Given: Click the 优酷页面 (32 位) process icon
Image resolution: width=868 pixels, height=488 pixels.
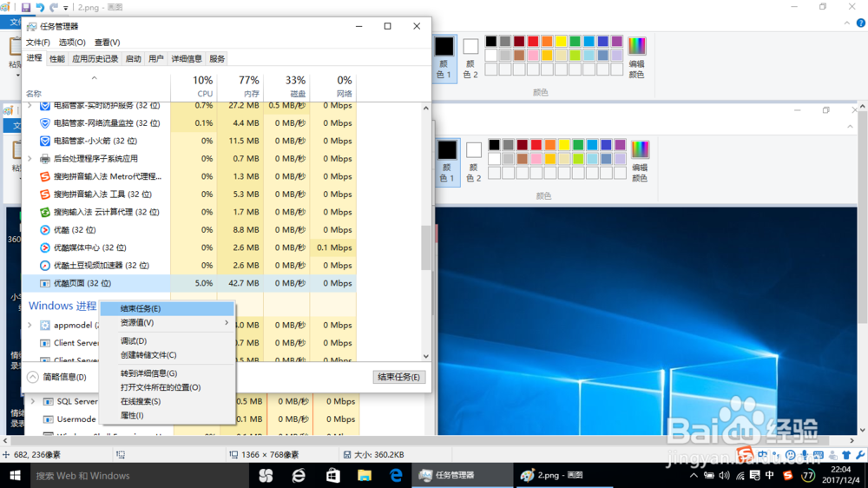Looking at the screenshot, I should 45,283.
